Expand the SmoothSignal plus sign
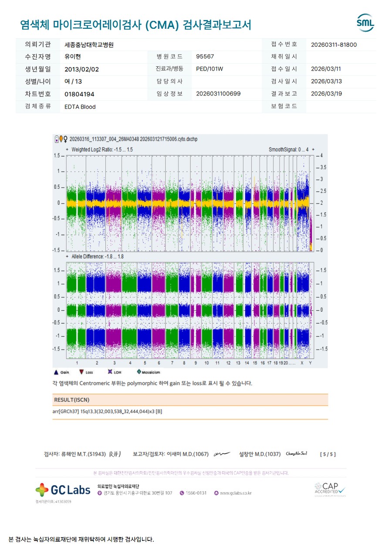This screenshot has height=554, width=392. [313, 150]
